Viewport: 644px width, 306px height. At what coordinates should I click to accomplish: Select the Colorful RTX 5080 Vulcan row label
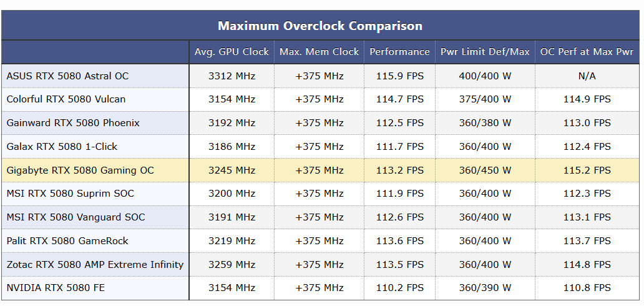click(x=66, y=99)
